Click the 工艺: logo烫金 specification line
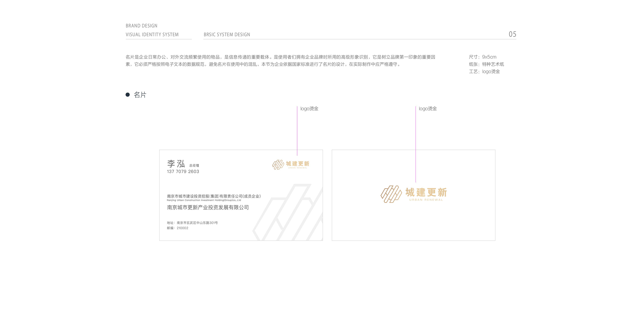Screen dimensions: 644x331 [x=484, y=71]
